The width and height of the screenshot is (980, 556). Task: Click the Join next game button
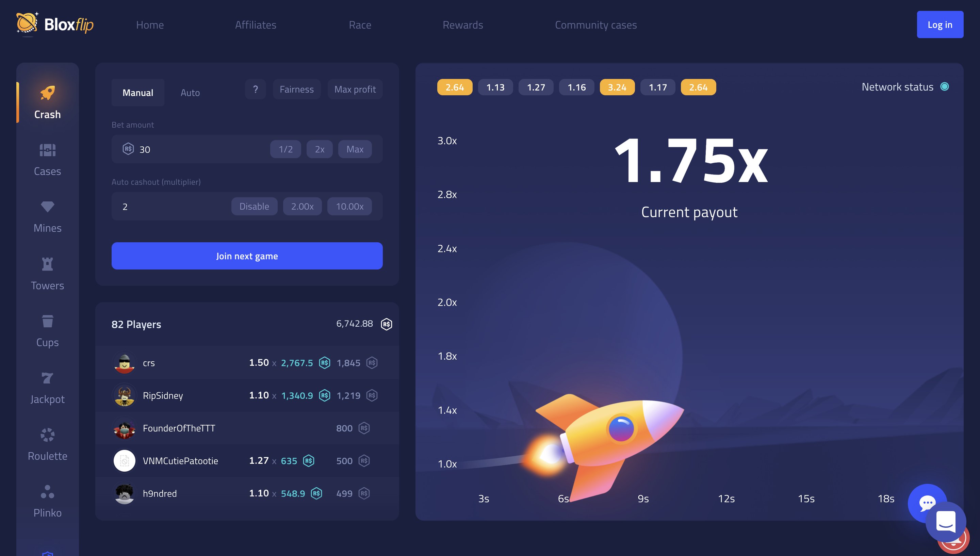point(247,255)
